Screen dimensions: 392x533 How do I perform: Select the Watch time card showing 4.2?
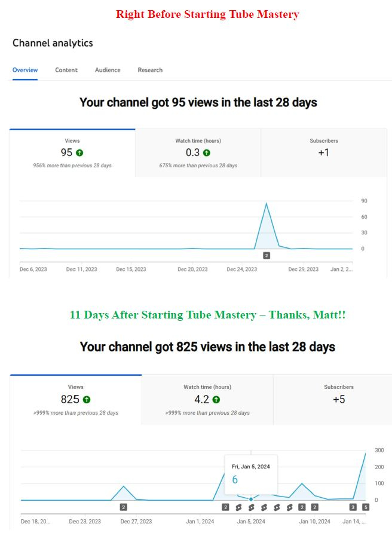tap(207, 399)
